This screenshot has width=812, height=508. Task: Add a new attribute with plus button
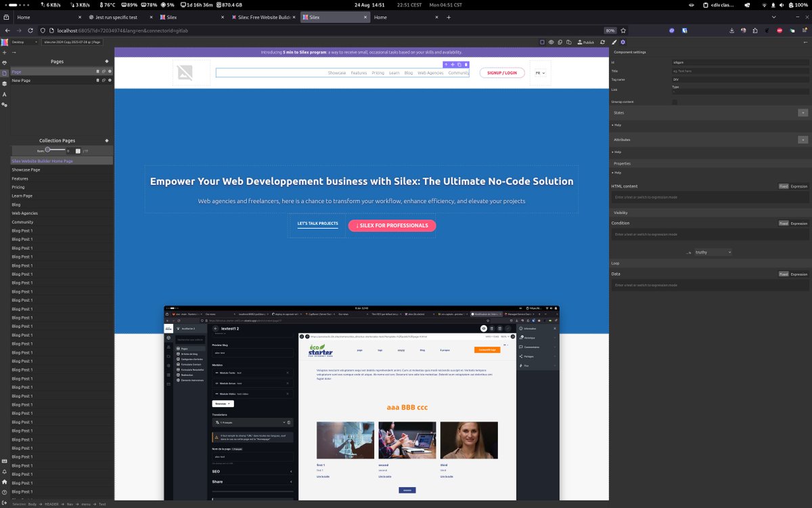pyautogui.click(x=803, y=140)
